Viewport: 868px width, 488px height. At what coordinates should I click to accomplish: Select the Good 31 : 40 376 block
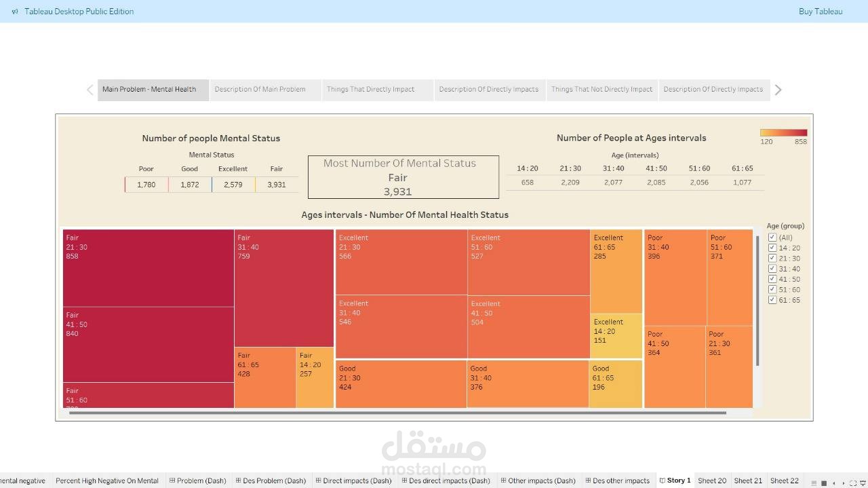[x=528, y=384]
